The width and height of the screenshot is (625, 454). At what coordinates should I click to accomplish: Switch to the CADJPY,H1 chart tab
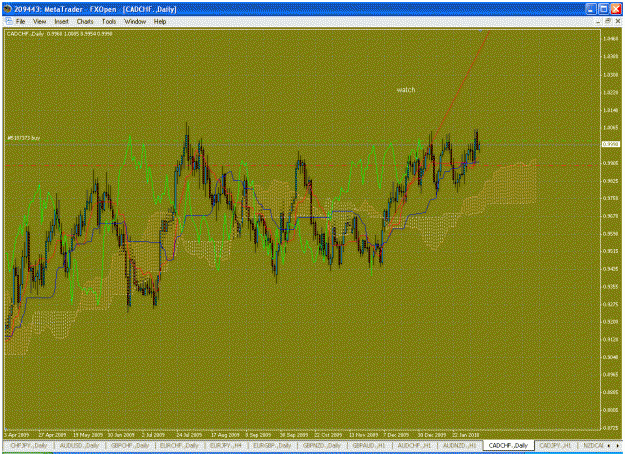pyautogui.click(x=556, y=445)
